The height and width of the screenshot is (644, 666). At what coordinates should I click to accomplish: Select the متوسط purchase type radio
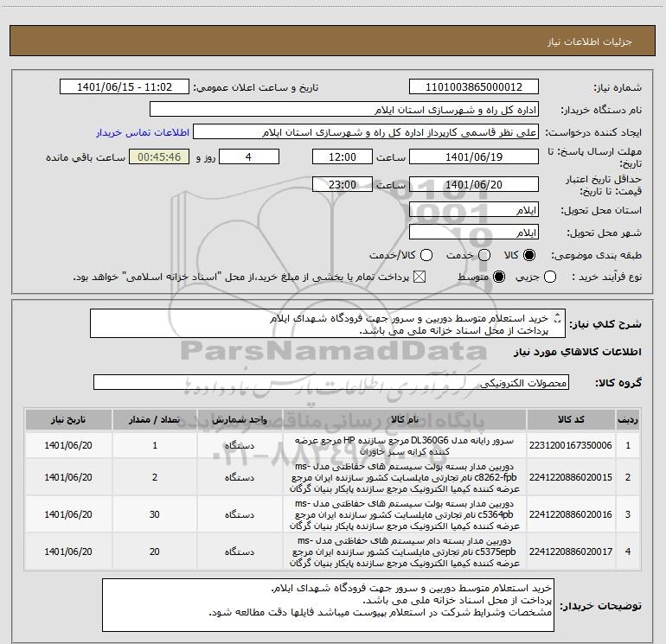click(x=499, y=277)
